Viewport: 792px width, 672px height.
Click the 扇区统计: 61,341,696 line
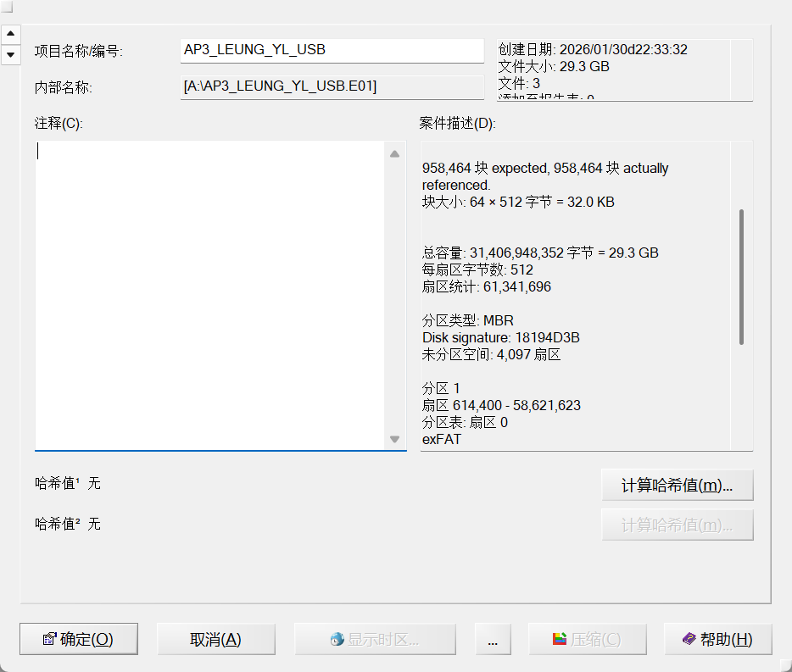coord(487,286)
